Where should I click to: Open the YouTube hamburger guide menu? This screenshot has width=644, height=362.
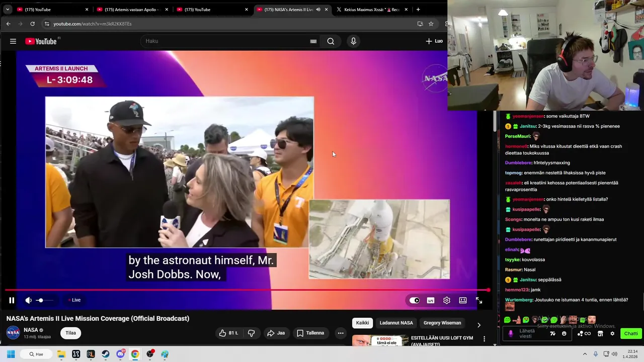click(13, 41)
